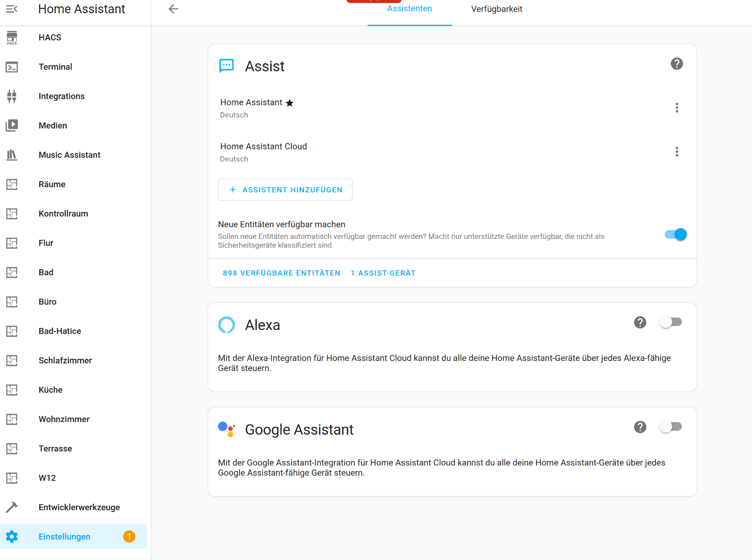
Task: Click the Music Assistant library icon
Action: click(x=12, y=155)
